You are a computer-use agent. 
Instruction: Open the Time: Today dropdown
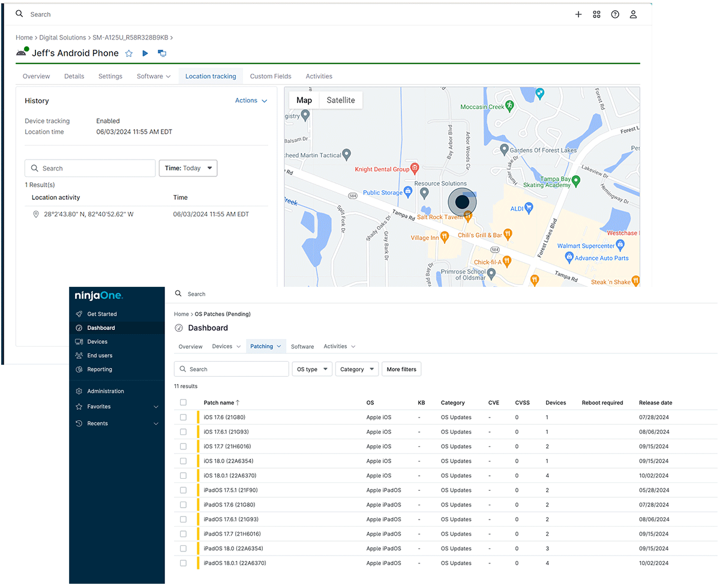188,169
